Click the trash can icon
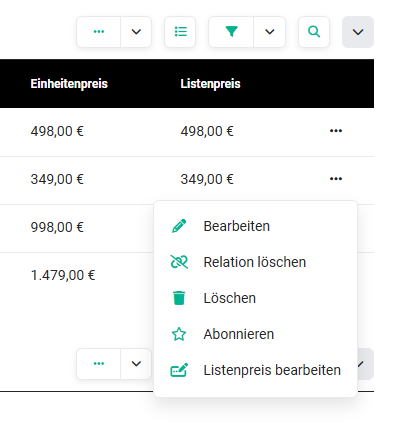 click(179, 298)
